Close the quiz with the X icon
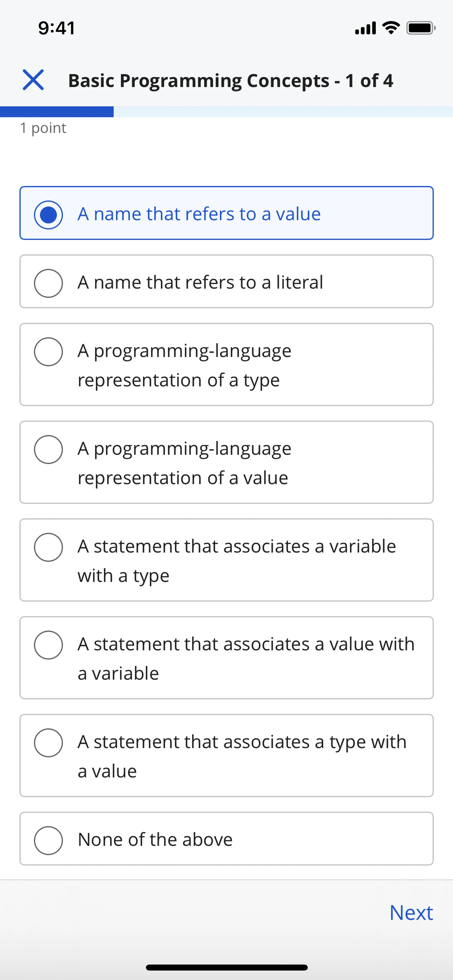The height and width of the screenshot is (980, 453). pos(33,80)
